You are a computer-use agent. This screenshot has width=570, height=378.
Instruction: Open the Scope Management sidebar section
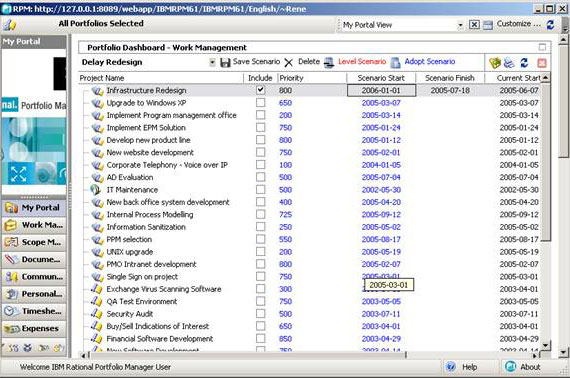(x=34, y=242)
